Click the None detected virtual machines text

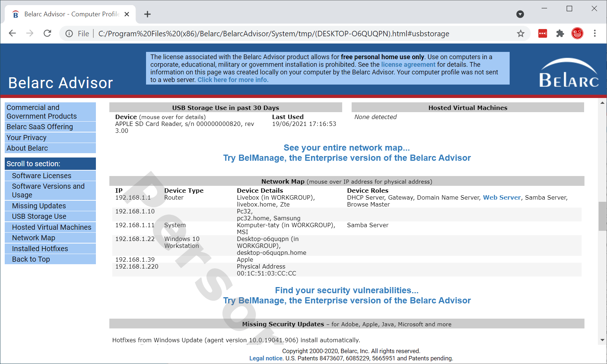point(375,117)
